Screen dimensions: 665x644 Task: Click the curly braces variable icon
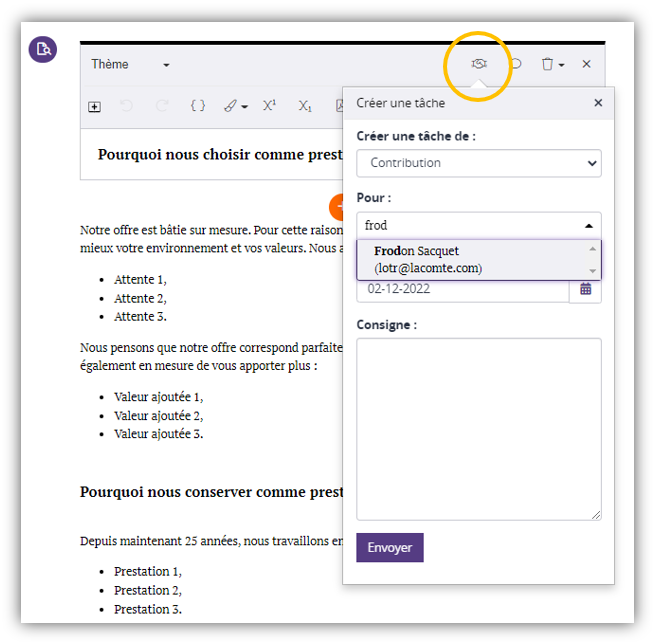tap(198, 106)
